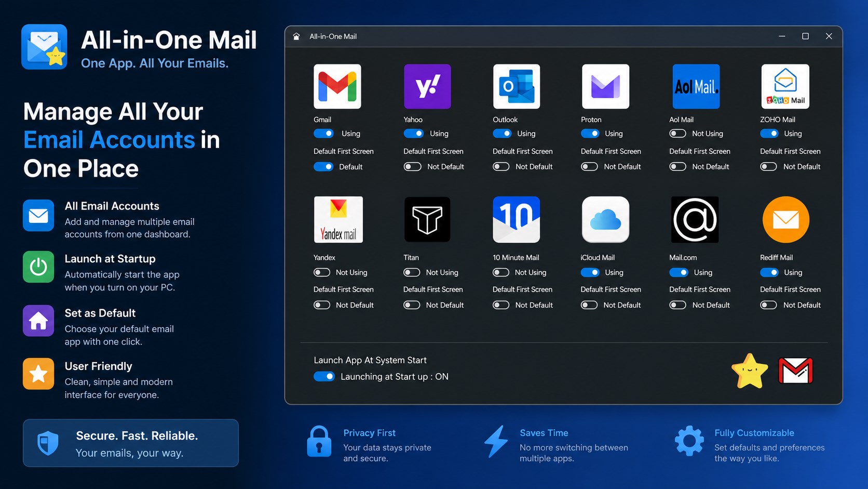Screen dimensions: 868x489
Task: Click the Fully Customizable gear icon
Action: [689, 441]
